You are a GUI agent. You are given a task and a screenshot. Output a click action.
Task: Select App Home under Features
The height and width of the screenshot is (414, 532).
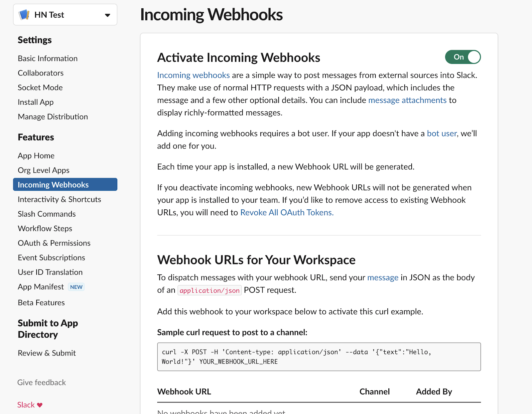pos(36,155)
